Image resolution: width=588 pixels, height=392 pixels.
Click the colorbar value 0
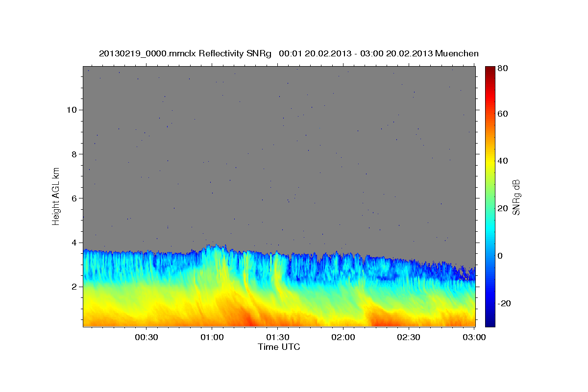point(501,256)
